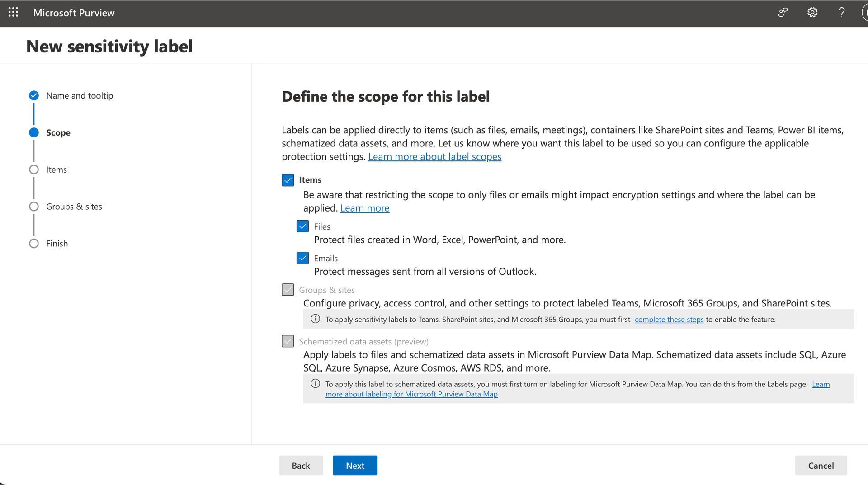This screenshot has height=485, width=868.
Task: Click the disabled Groups & sites checkbox
Action: pyautogui.click(x=288, y=290)
